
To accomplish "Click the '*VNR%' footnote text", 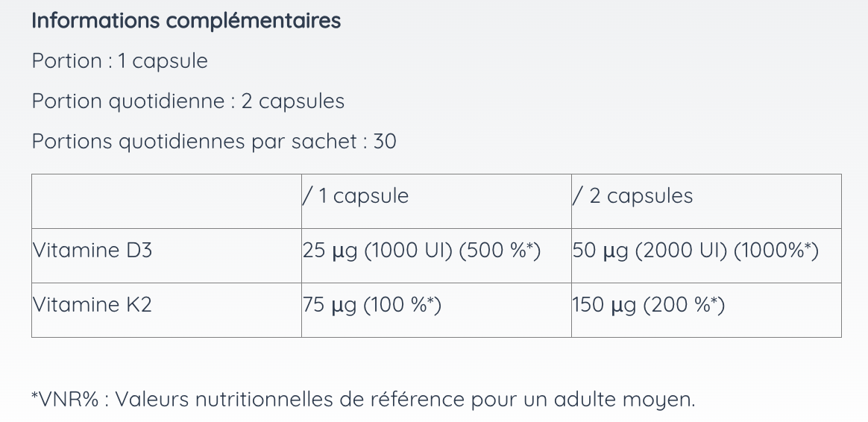I will pyautogui.click(x=65, y=400).
